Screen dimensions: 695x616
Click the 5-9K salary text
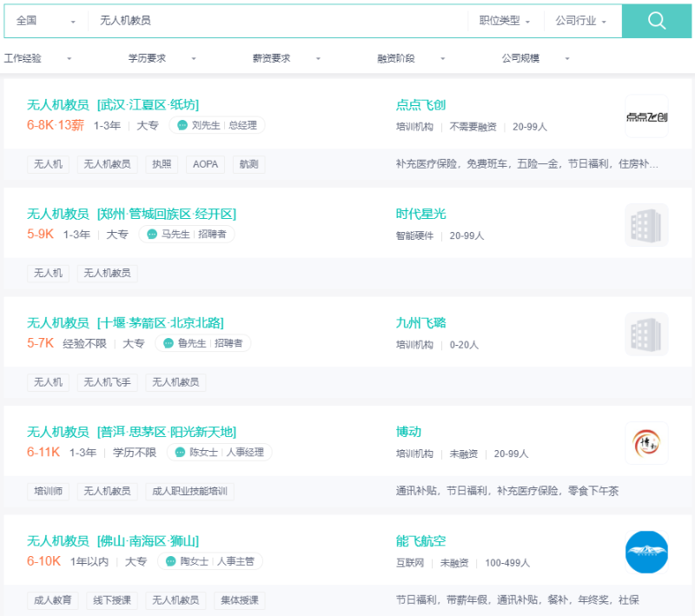coord(40,234)
